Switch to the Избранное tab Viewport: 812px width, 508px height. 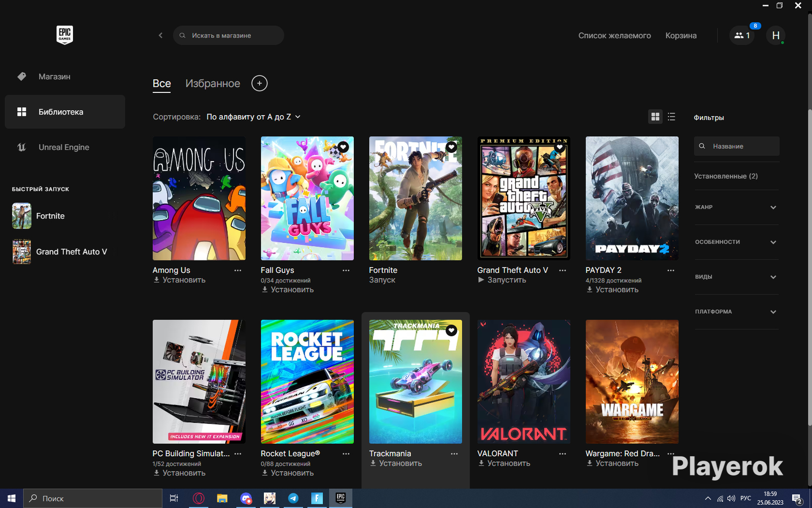pyautogui.click(x=213, y=84)
